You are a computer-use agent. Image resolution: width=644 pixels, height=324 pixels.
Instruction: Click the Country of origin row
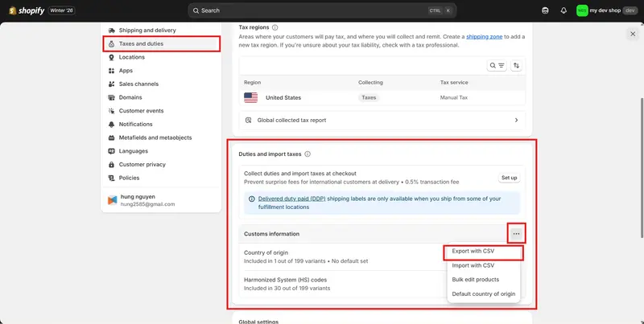click(x=343, y=256)
